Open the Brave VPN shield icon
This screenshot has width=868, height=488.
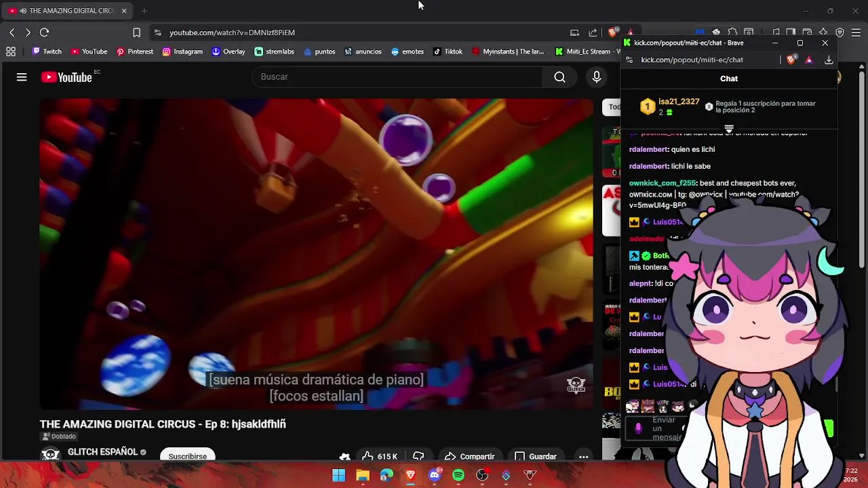pyautogui.click(x=840, y=33)
